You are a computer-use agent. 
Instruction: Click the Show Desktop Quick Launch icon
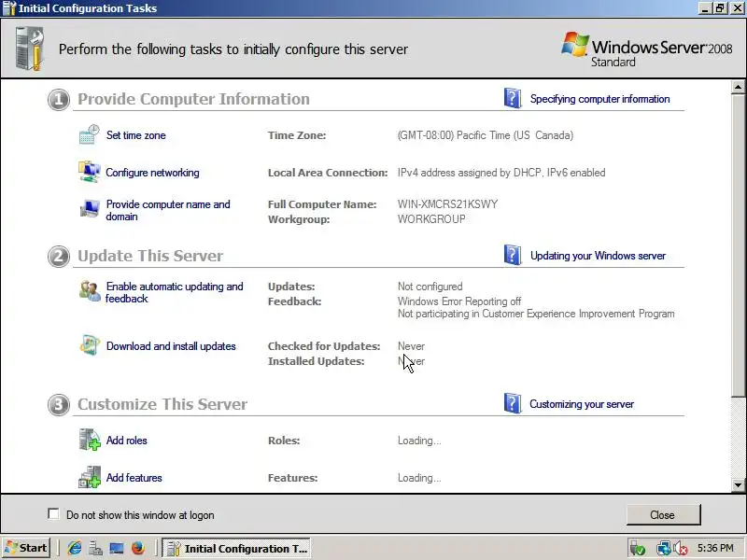(117, 548)
